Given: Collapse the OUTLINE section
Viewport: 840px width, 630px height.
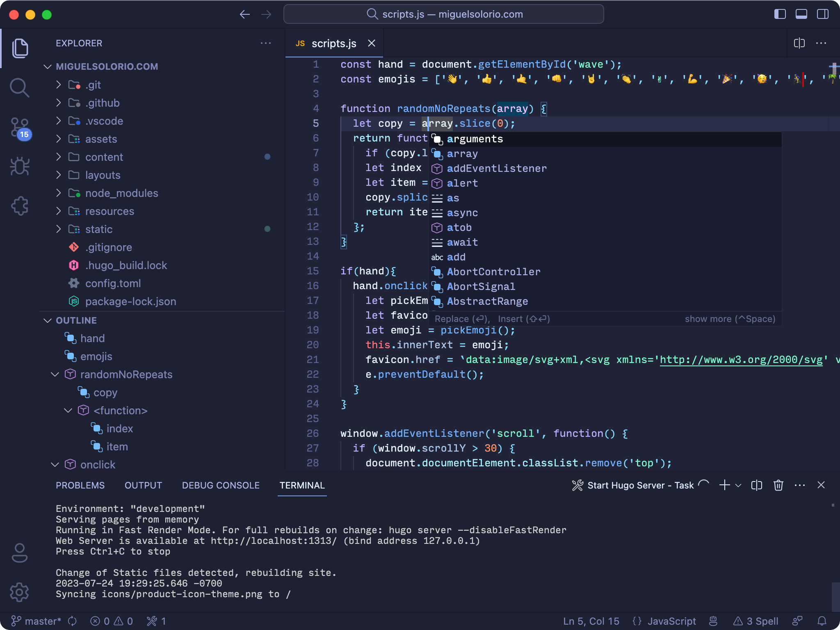Looking at the screenshot, I should click(48, 320).
